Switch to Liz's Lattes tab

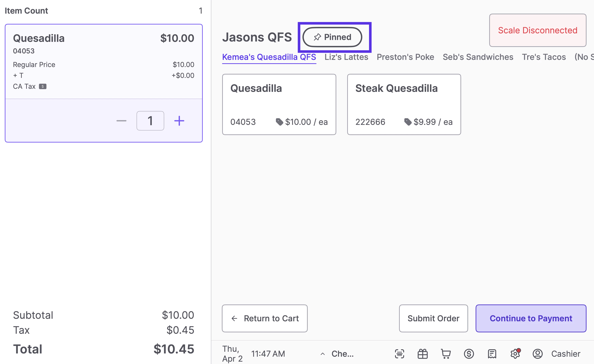(x=346, y=57)
